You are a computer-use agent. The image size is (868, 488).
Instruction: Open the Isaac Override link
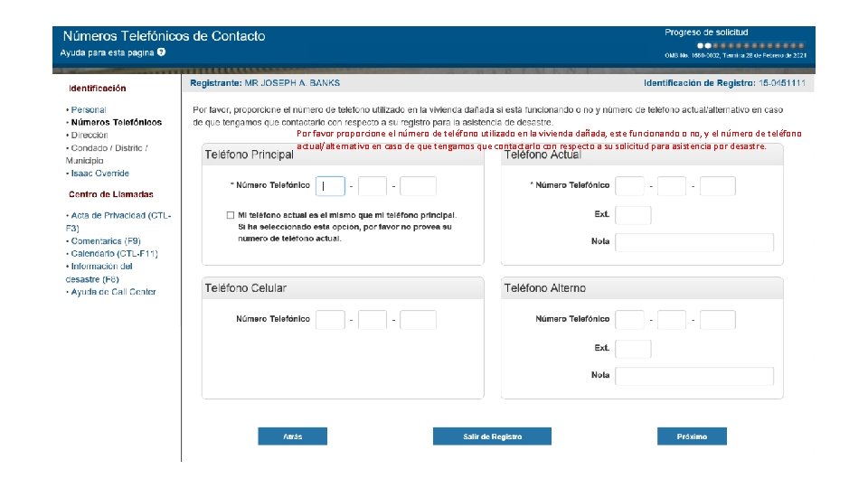coord(99,174)
